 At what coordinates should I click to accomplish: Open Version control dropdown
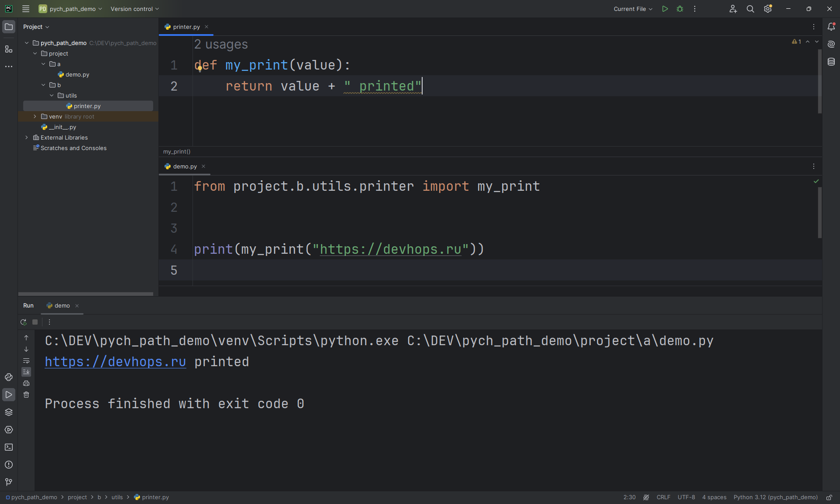pyautogui.click(x=135, y=9)
